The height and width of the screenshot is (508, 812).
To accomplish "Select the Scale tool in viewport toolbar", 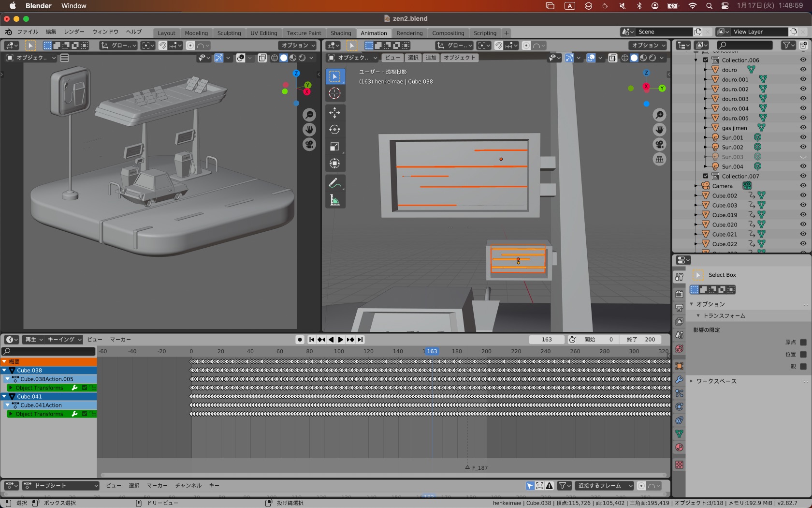I will point(334,147).
